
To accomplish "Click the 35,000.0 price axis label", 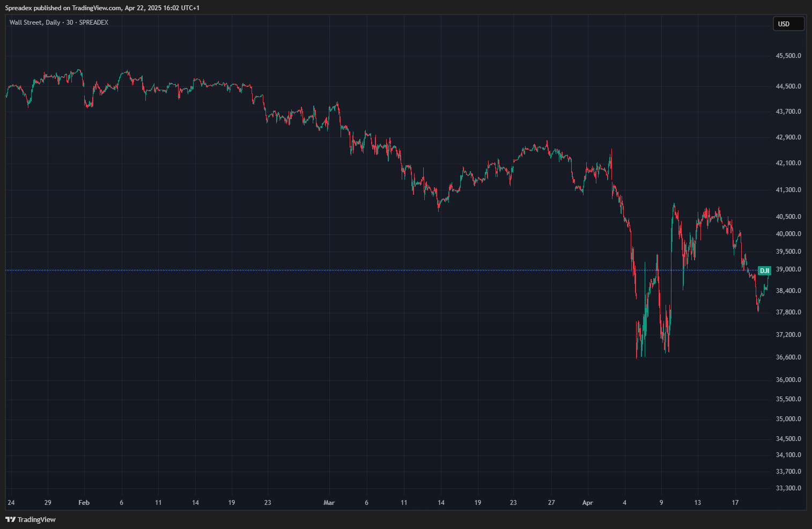I will [788, 419].
